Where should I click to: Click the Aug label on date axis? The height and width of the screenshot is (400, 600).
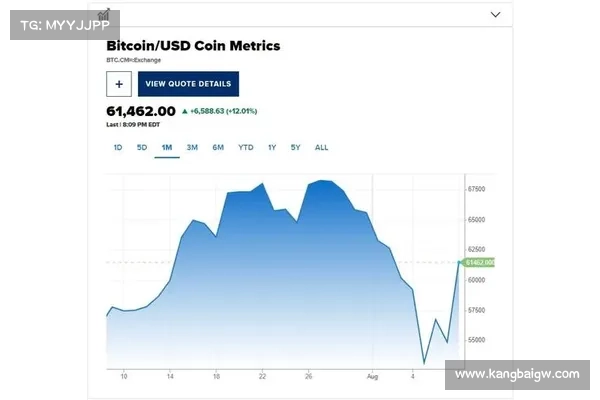(x=372, y=377)
